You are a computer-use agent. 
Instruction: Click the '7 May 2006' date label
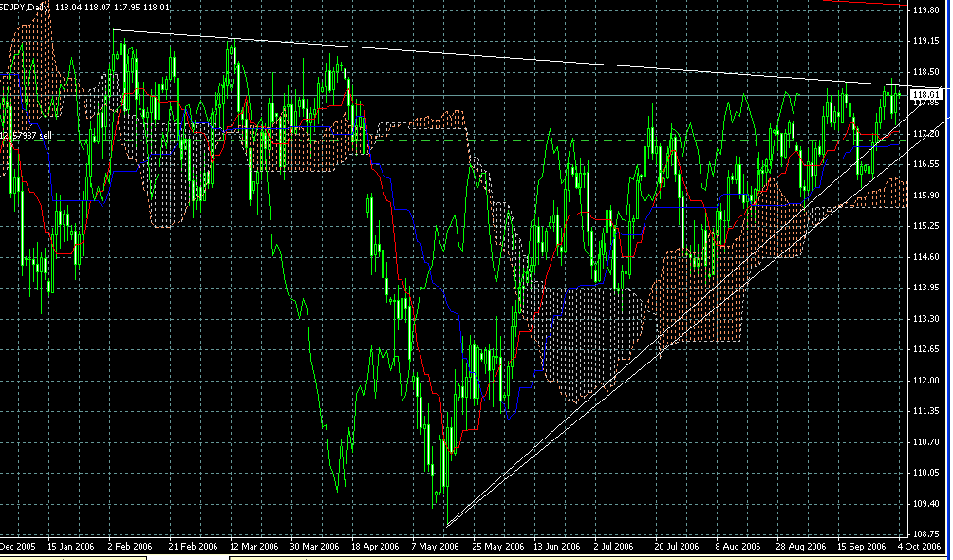(435, 546)
